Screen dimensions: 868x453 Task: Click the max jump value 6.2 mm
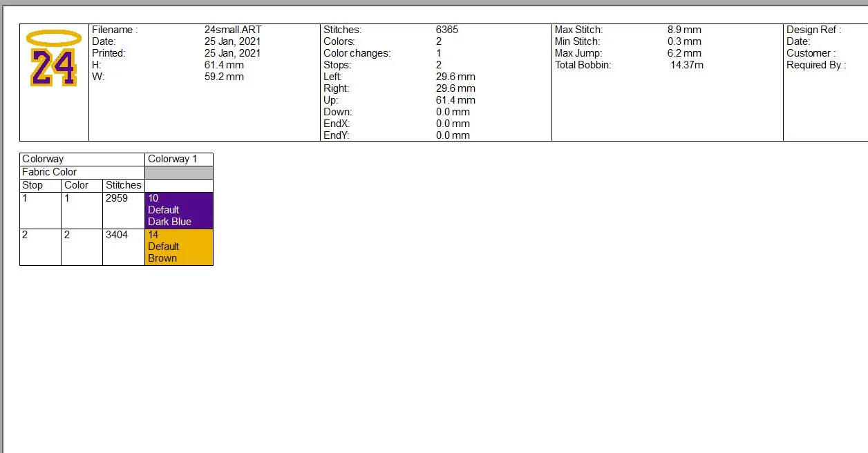click(x=684, y=53)
